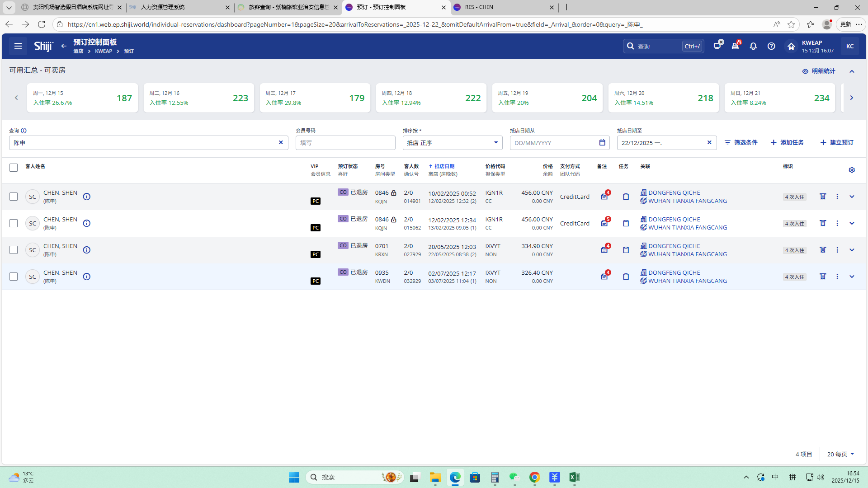Click the notification bell icon

point(753,46)
